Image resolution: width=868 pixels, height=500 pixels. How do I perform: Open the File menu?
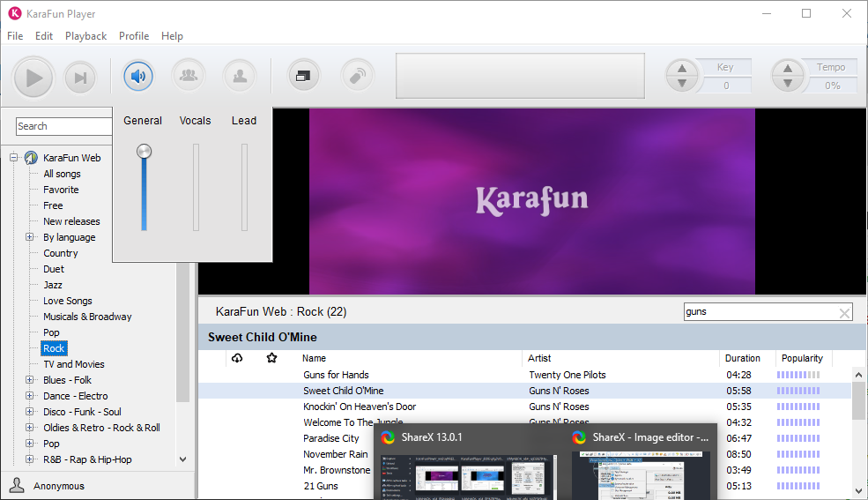15,36
